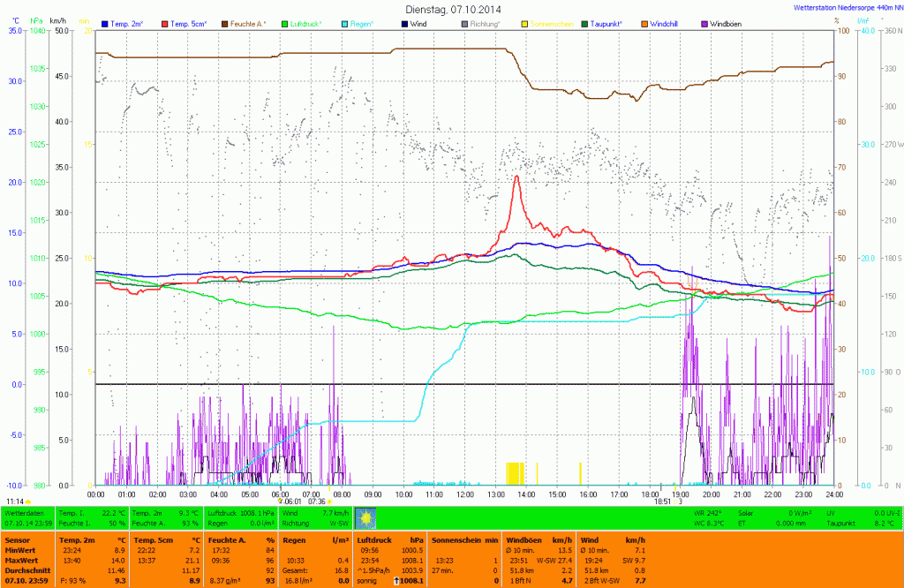Image resolution: width=904 pixels, height=588 pixels.
Task: Click the sunny weather icon in status bar
Action: 365,517
